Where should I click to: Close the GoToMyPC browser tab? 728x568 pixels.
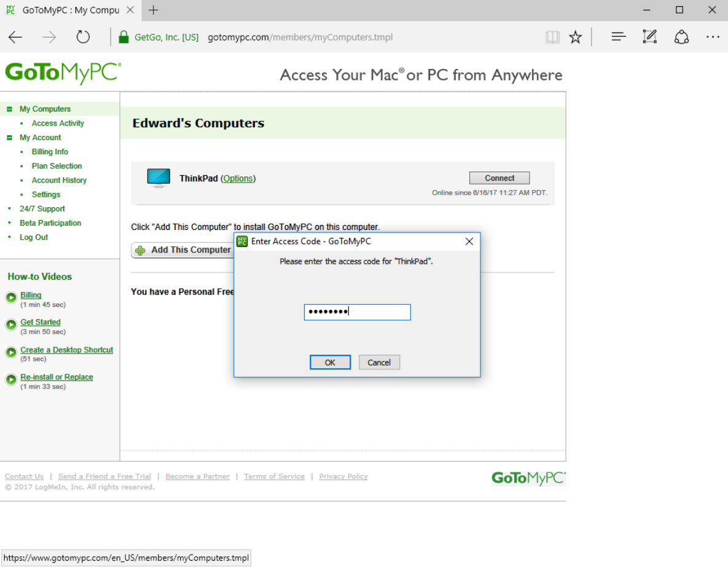pos(130,10)
